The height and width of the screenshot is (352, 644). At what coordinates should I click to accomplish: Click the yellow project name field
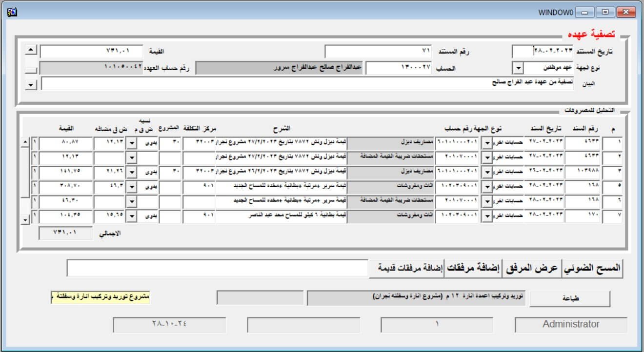101,297
